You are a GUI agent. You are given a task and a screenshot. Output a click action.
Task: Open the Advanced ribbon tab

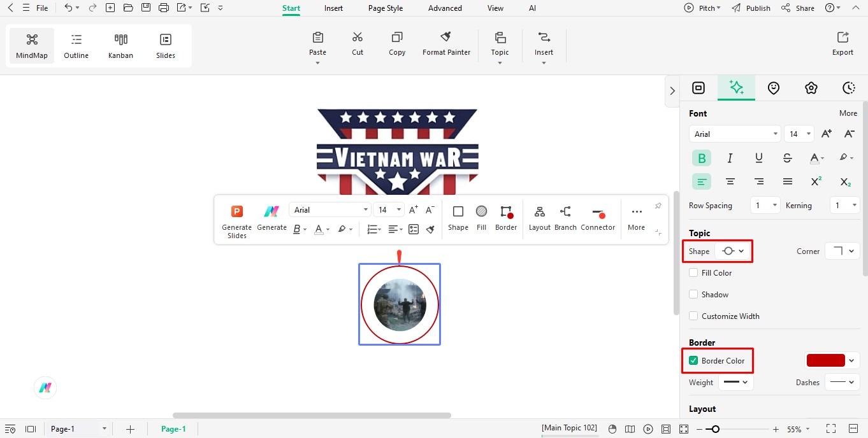pyautogui.click(x=445, y=8)
